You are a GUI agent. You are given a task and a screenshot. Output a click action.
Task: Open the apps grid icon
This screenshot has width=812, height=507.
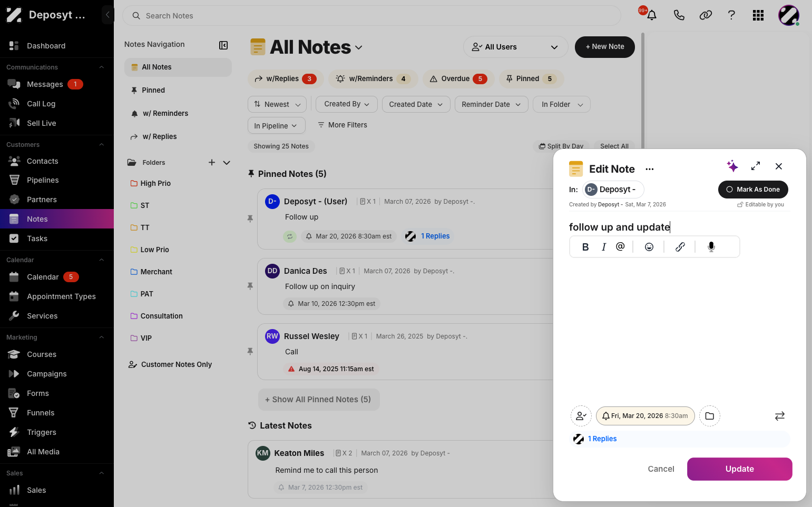[x=758, y=15]
